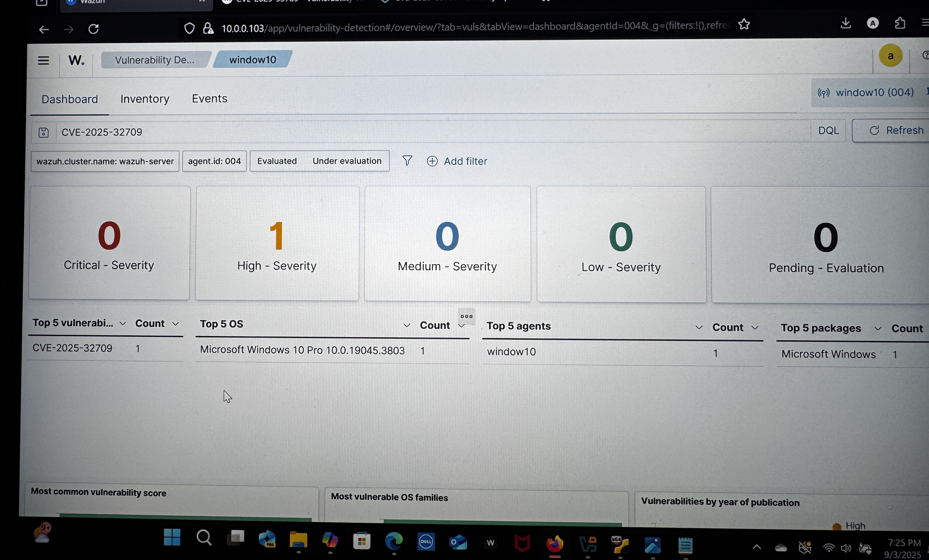This screenshot has height=560, width=929.
Task: Expand the Top 5 packages column dropdown
Action: point(878,329)
